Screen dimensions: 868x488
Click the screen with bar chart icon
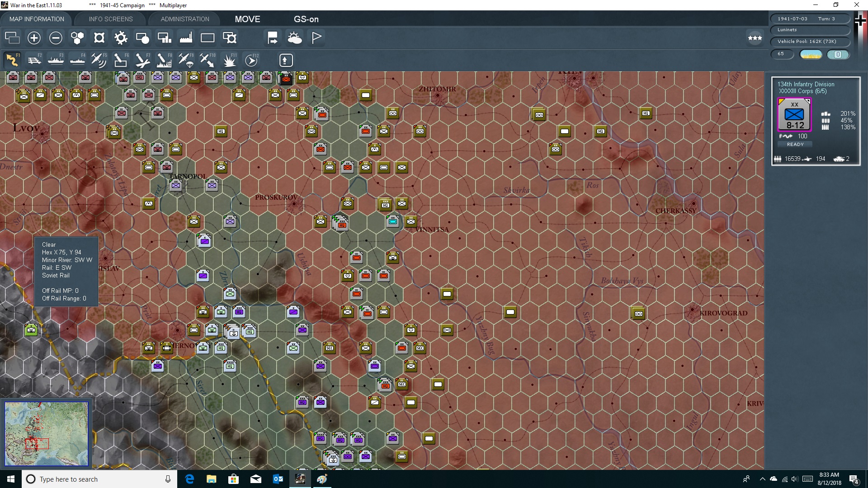click(164, 38)
